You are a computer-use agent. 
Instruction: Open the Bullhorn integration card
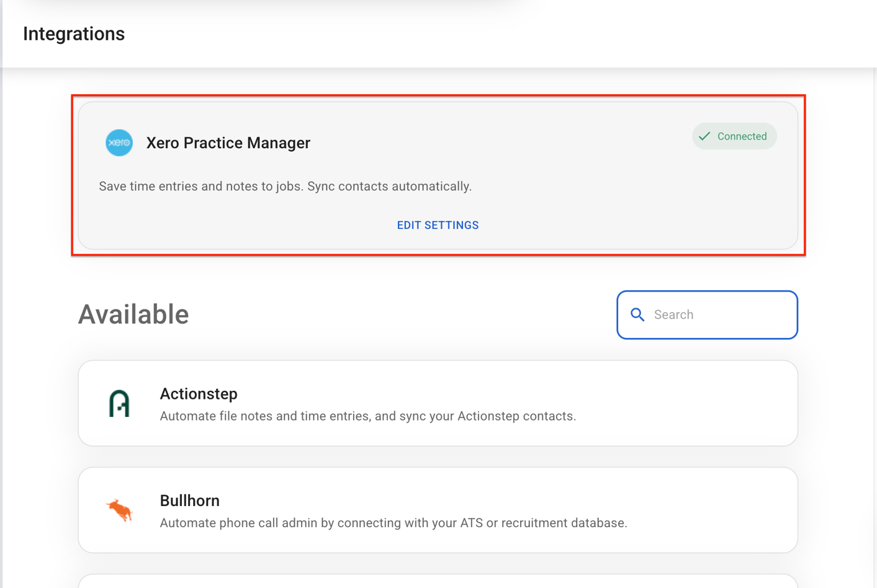[x=438, y=510]
